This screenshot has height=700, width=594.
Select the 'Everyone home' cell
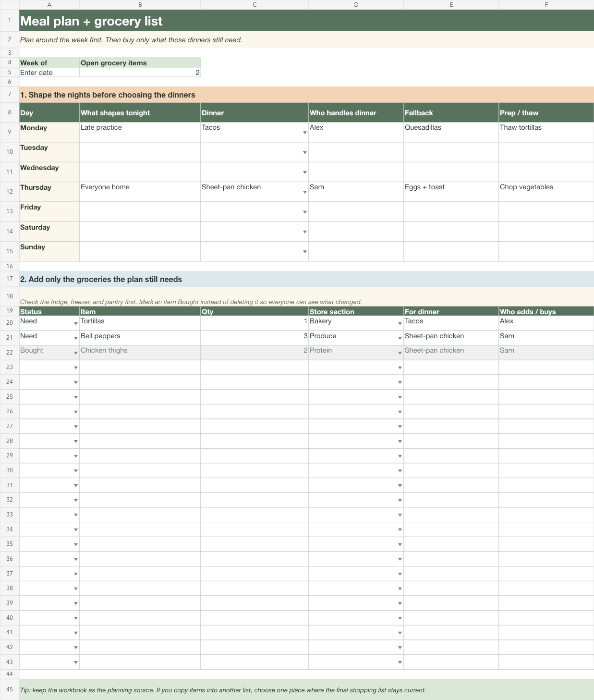tap(140, 192)
